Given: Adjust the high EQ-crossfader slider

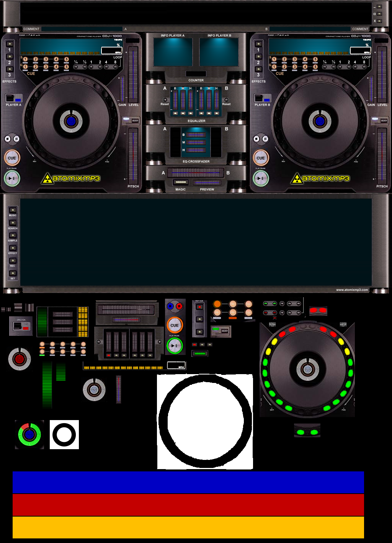Looking at the screenshot, I should pyautogui.click(x=196, y=150).
